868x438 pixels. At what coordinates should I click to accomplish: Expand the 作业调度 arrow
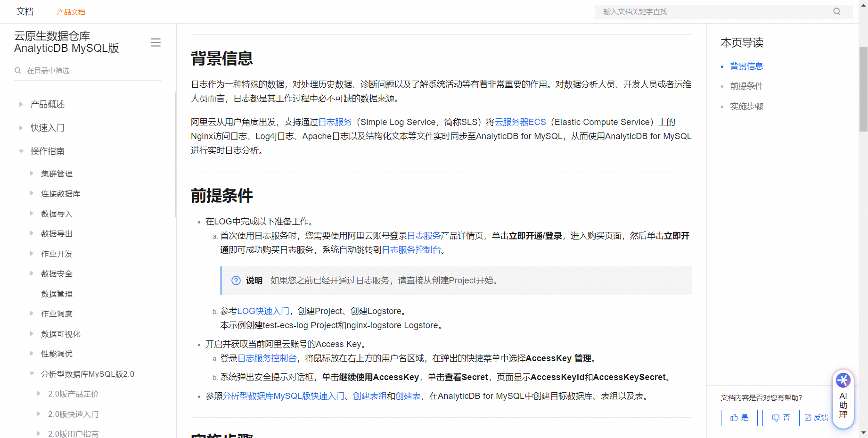32,314
